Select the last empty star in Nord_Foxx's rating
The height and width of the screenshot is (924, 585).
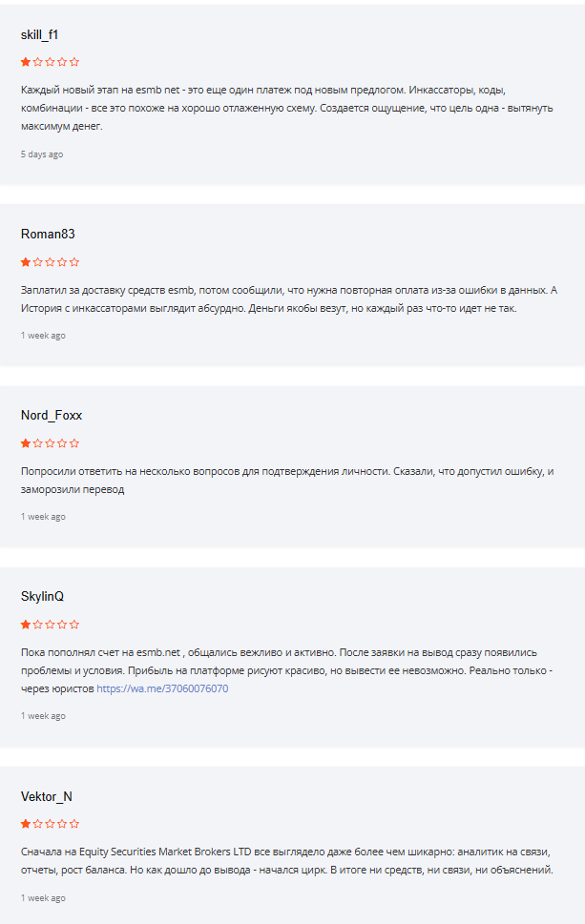coord(75,443)
